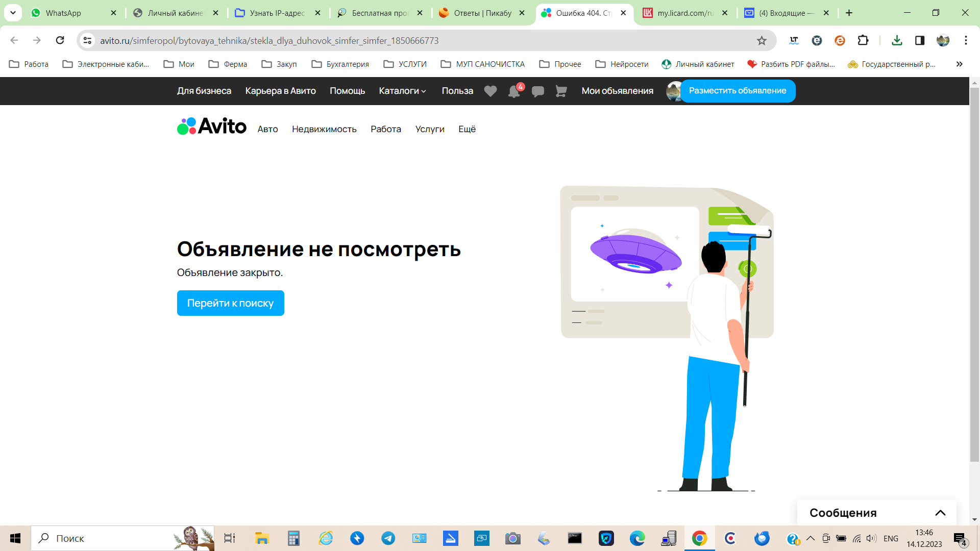The height and width of the screenshot is (551, 980).
Task: Show hidden bookmarks overflow chevron
Action: coord(959,64)
